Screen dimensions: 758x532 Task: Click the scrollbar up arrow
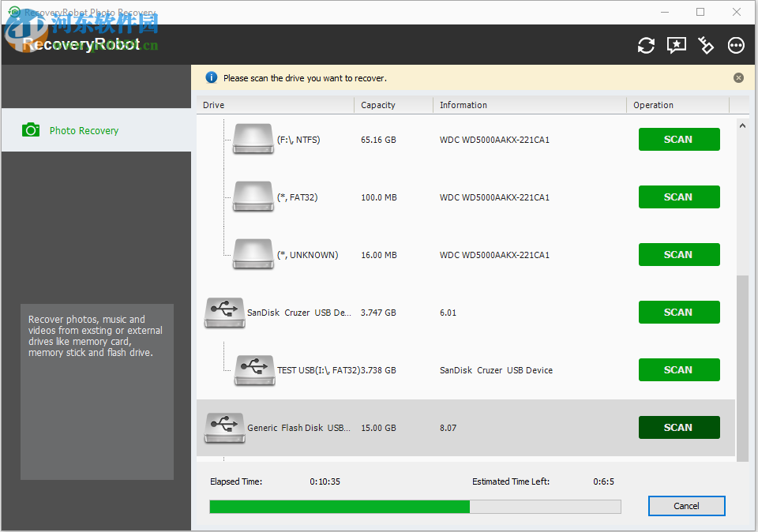(742, 126)
